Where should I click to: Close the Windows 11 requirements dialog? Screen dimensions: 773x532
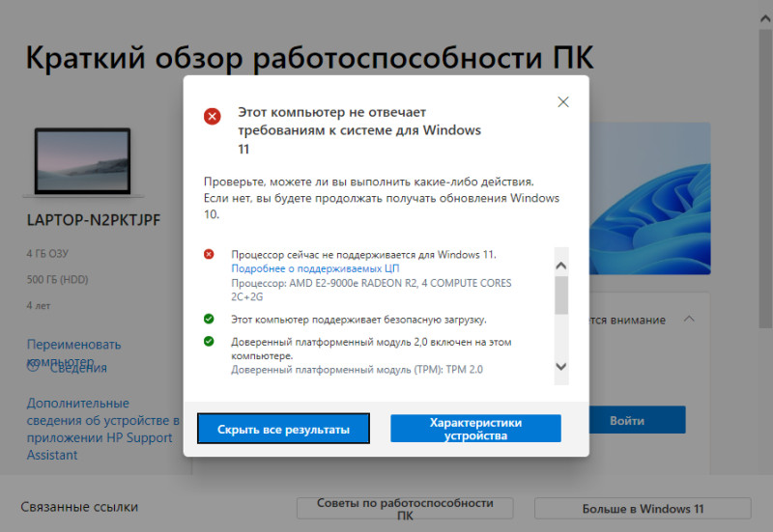point(563,102)
